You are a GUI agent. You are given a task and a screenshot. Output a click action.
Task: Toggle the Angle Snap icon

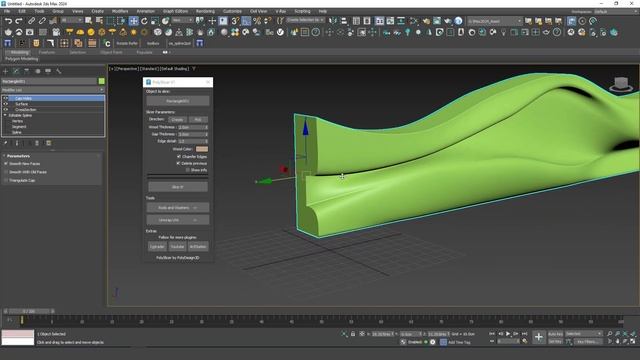pos(246,21)
